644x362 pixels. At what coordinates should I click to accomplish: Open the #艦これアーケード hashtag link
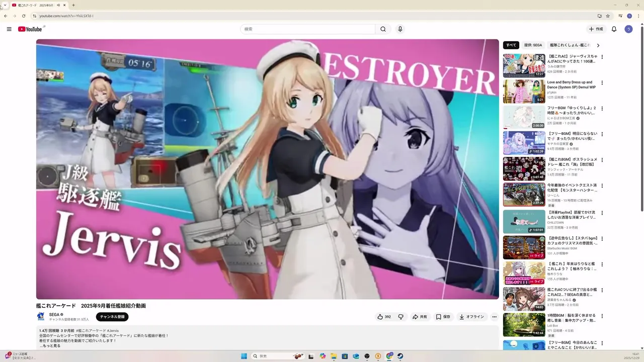(91, 331)
